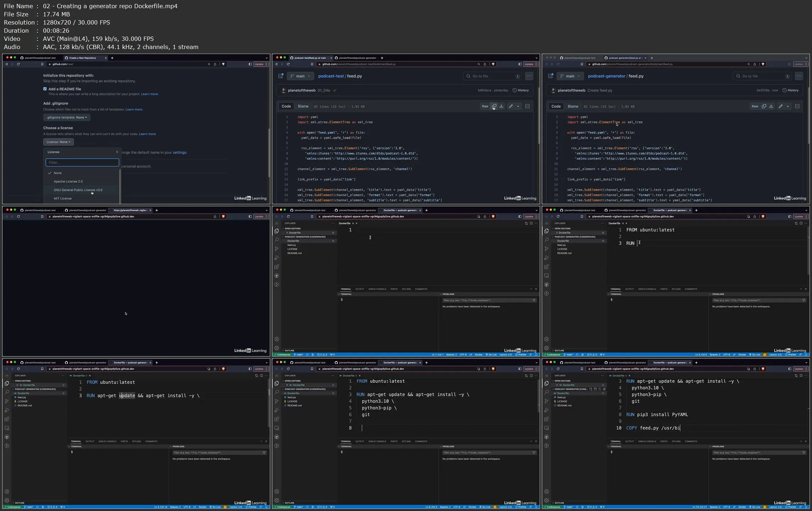This screenshot has width=812, height=511.
Task: Open the '.gitignore template: None' dropdown
Action: point(66,118)
